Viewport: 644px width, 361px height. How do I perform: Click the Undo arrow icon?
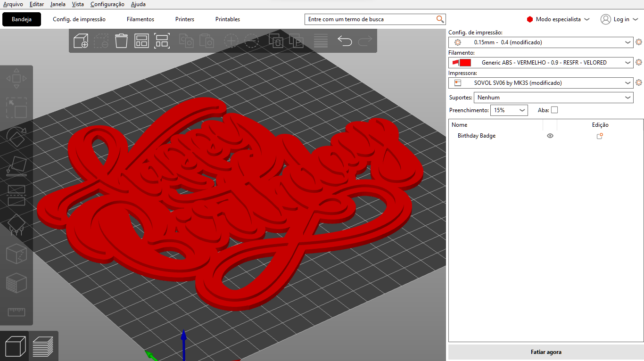point(345,41)
